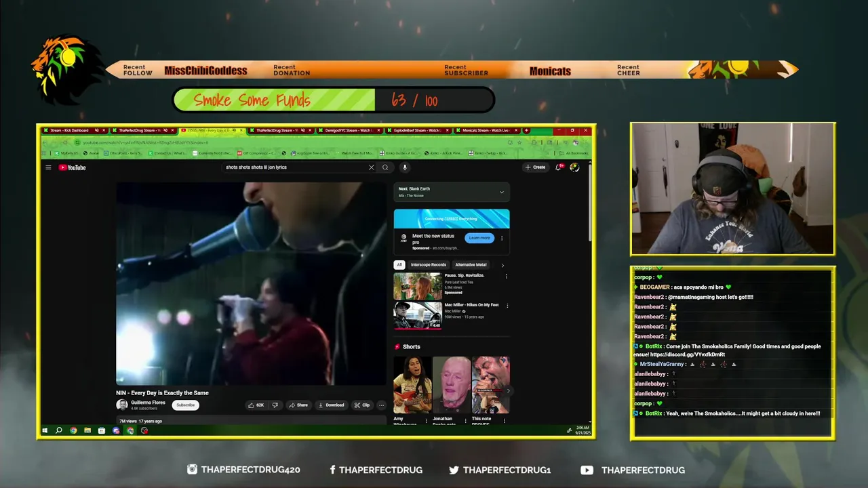Screen dimensions: 868x488
Task: Open the GIF Compressor bookmark
Action: pos(256,153)
